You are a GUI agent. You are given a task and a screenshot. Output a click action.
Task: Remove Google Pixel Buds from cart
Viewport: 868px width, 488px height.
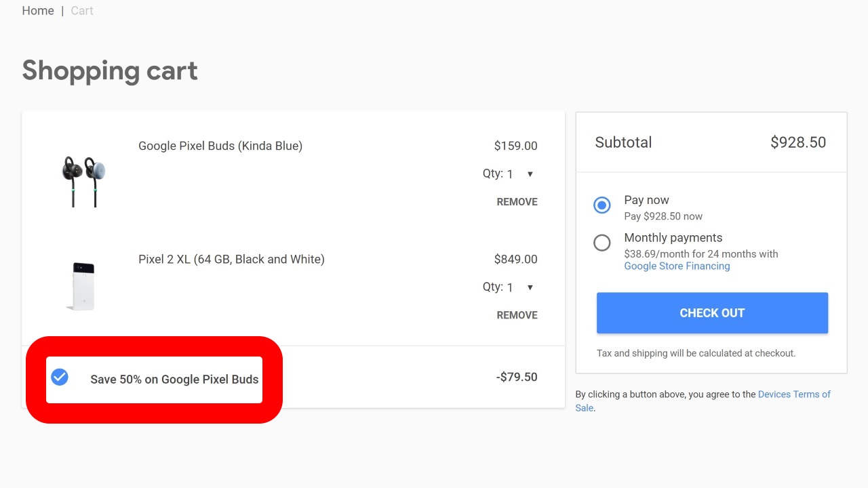click(517, 202)
